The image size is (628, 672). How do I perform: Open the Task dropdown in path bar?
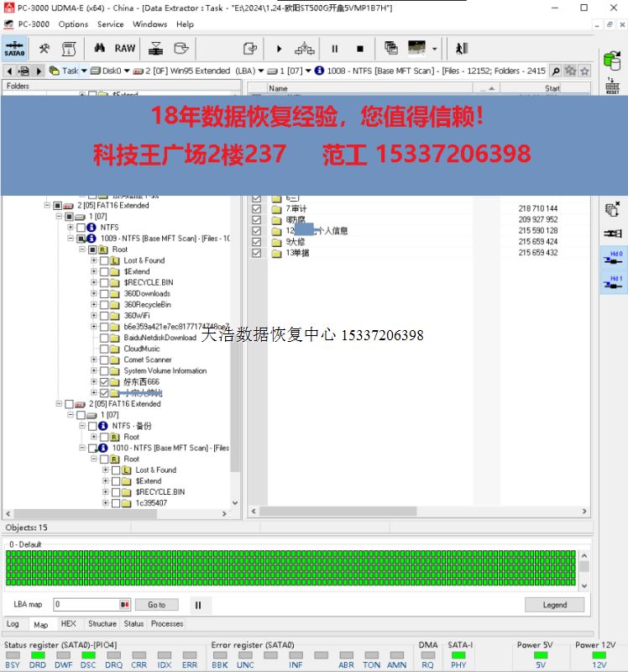pyautogui.click(x=83, y=71)
